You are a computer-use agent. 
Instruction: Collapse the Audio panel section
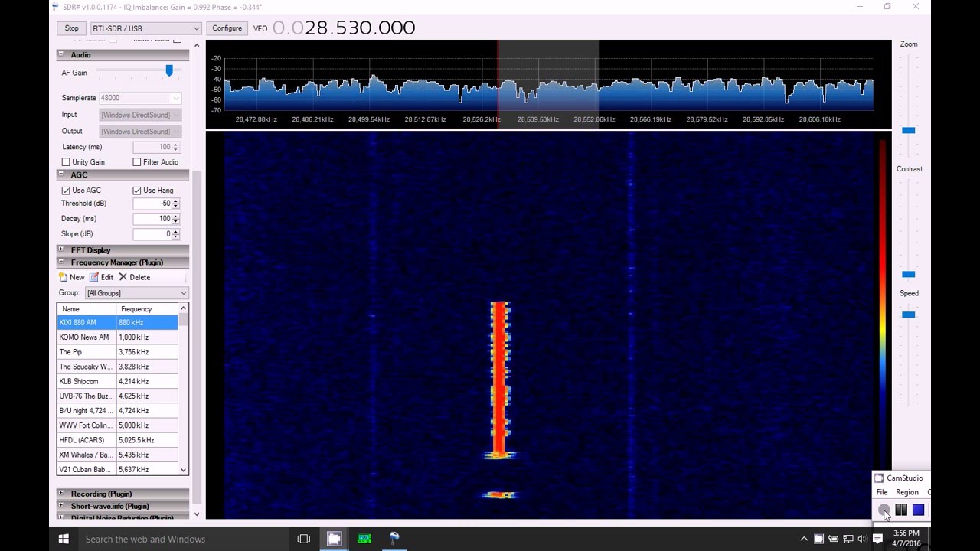[60, 55]
